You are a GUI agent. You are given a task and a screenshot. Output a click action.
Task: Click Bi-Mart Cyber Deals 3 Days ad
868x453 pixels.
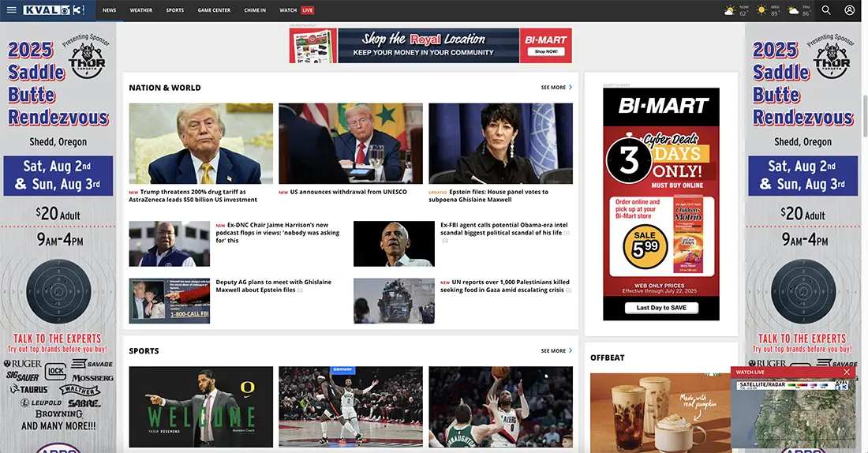661,204
